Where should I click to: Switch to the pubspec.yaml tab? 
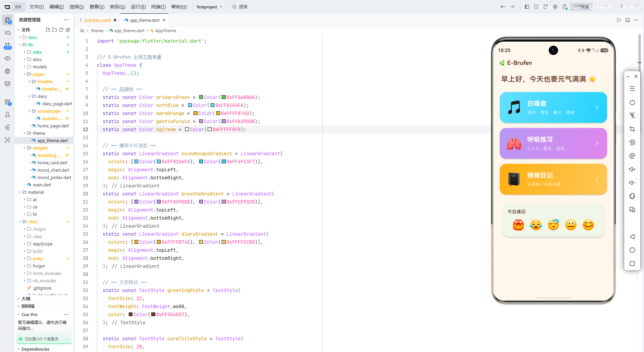coord(98,20)
